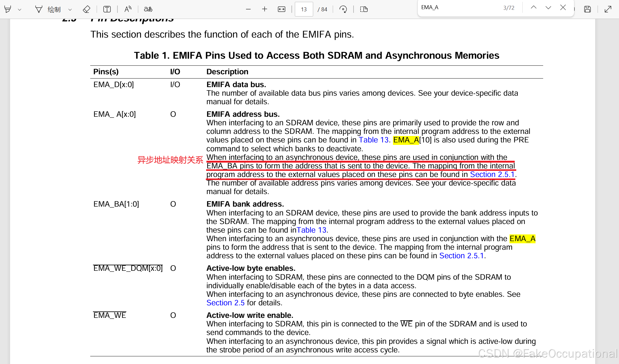Click EMA_BA[1:0] pin name
Image resolution: width=619 pixels, height=364 pixels.
[116, 204]
